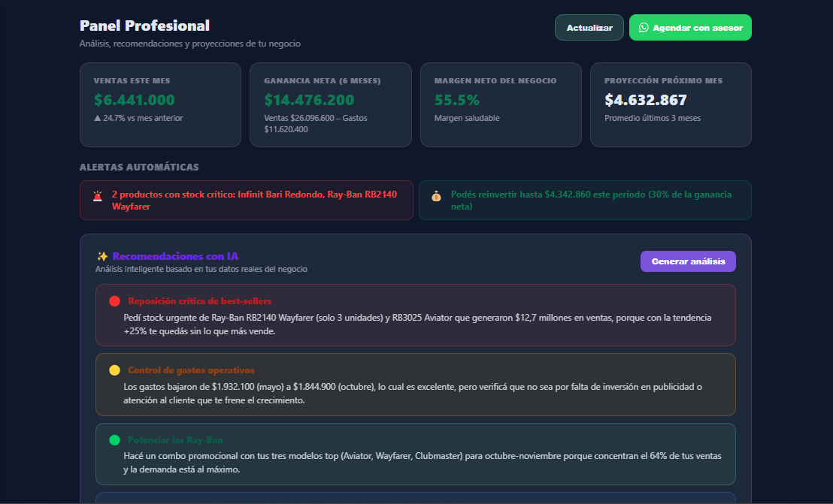This screenshot has width=833, height=504.
Task: Select the Margen neto del negocio card
Action: pos(501,104)
